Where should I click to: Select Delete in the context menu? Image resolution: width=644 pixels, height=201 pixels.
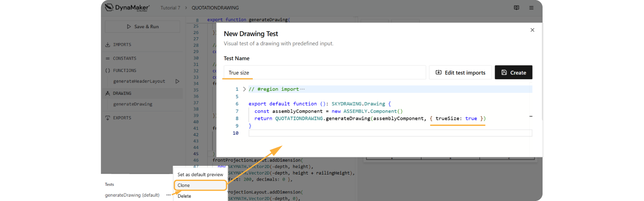pyautogui.click(x=184, y=196)
